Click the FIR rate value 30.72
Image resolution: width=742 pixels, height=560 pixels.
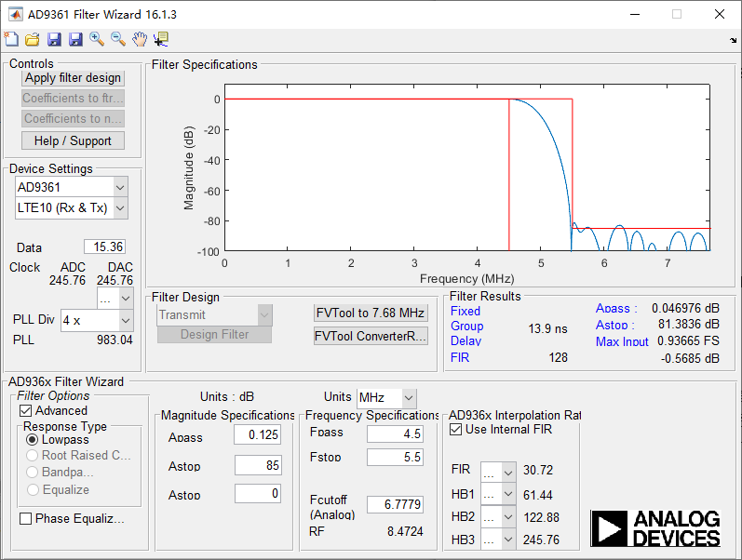[x=537, y=470]
